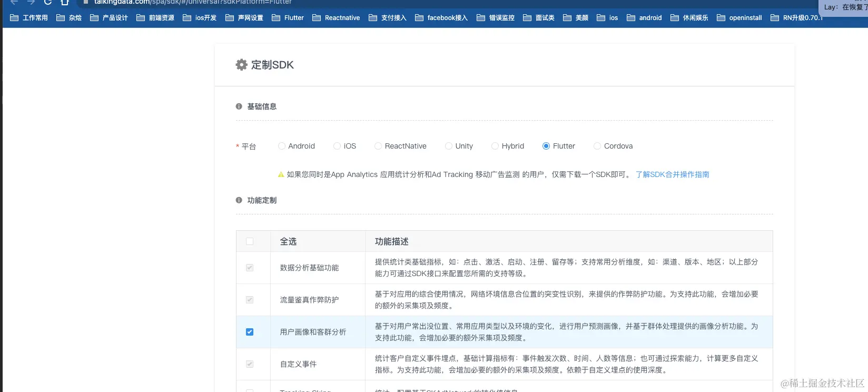Select the Android platform radio button

[282, 146]
